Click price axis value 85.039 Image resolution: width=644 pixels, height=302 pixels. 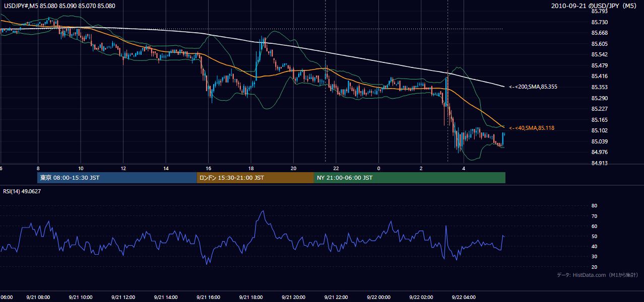(x=599, y=141)
